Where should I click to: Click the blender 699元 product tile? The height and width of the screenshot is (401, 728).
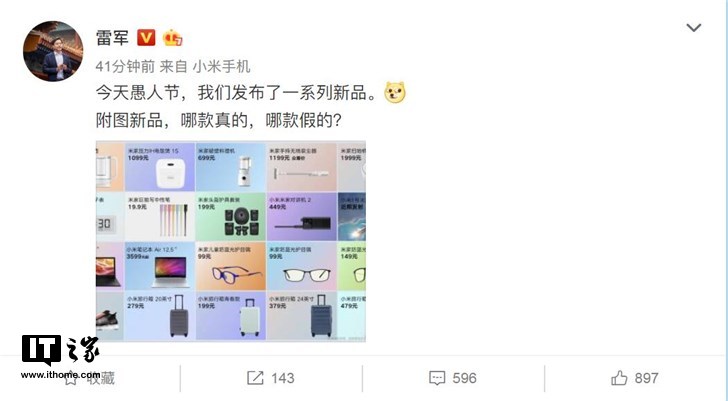click(231, 167)
